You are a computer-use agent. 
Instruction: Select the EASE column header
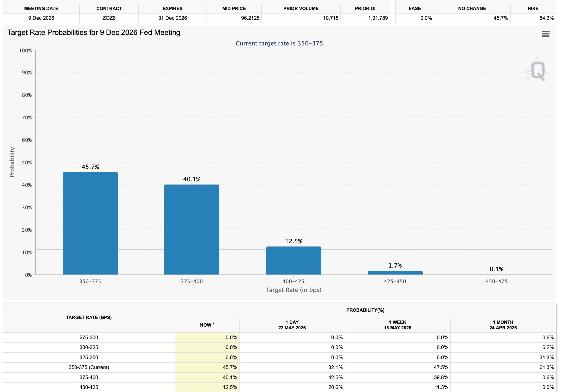(x=415, y=8)
